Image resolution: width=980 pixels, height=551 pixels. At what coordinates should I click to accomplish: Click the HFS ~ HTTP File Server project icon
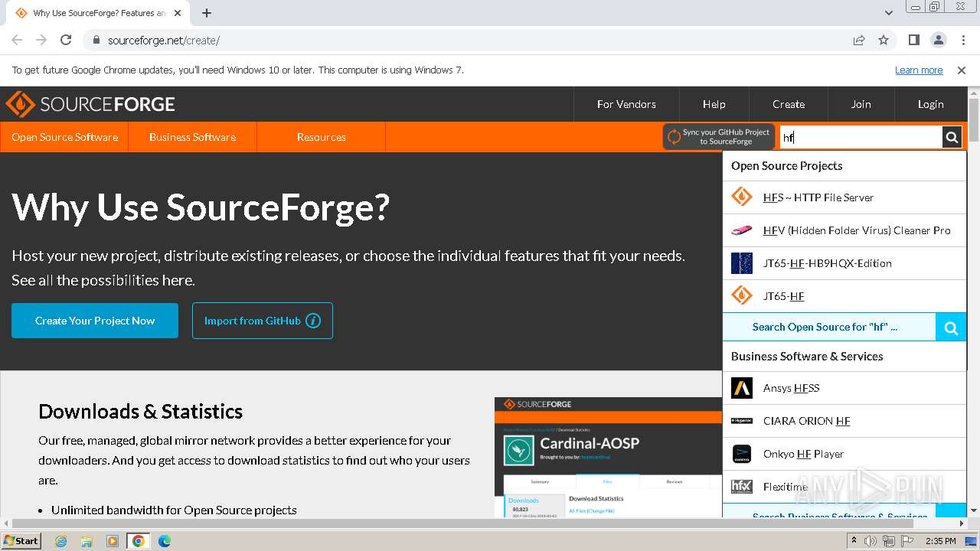(x=741, y=197)
